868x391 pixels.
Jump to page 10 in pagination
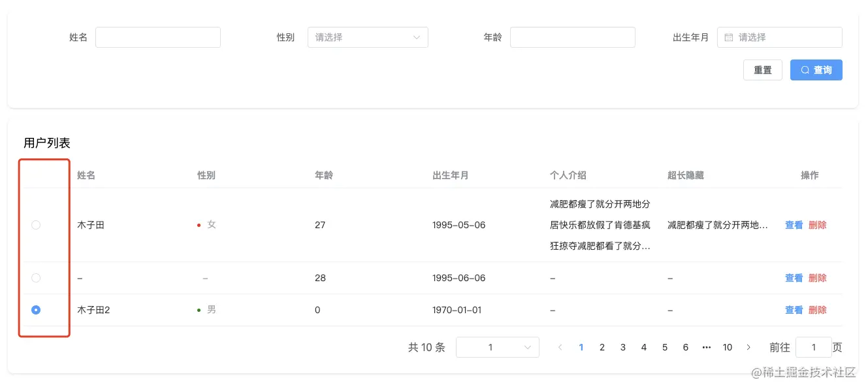point(728,347)
